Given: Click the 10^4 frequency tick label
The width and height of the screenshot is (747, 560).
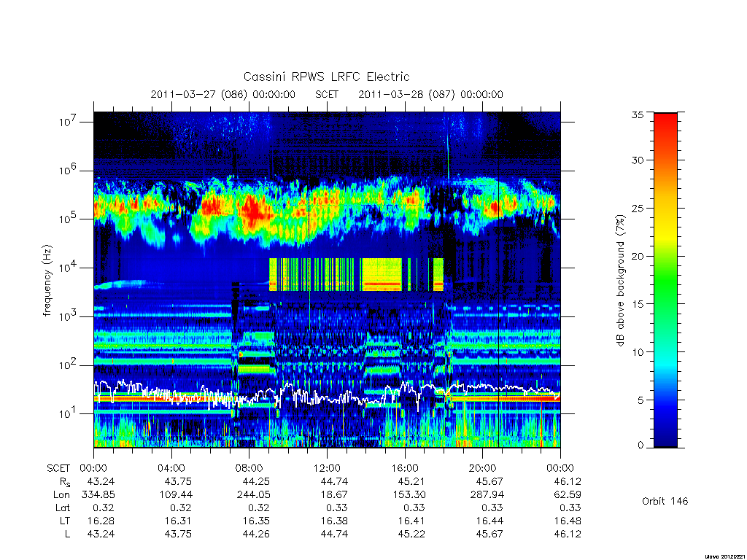Looking at the screenshot, I should [x=69, y=267].
